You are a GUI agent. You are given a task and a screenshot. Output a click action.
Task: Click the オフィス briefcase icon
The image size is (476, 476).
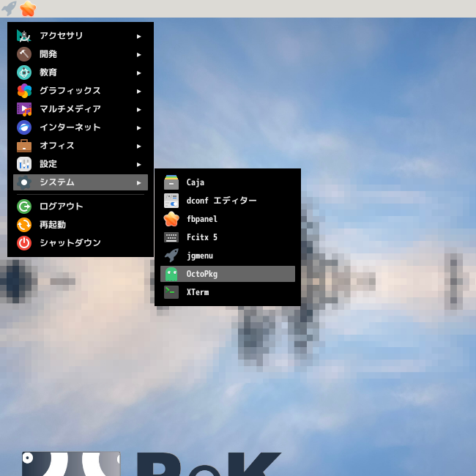point(24,146)
